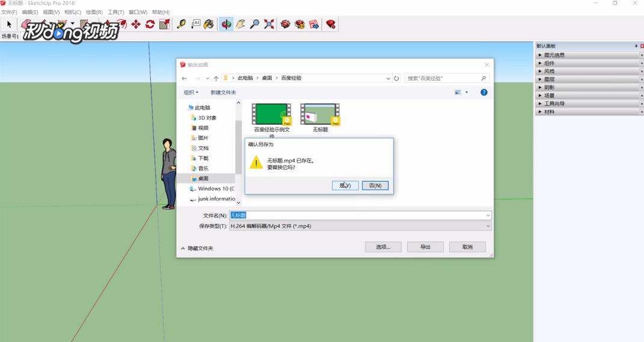644x342 pixels.
Task: Close the Entity Info (图元信息) tray panel
Action: [x=642, y=55]
